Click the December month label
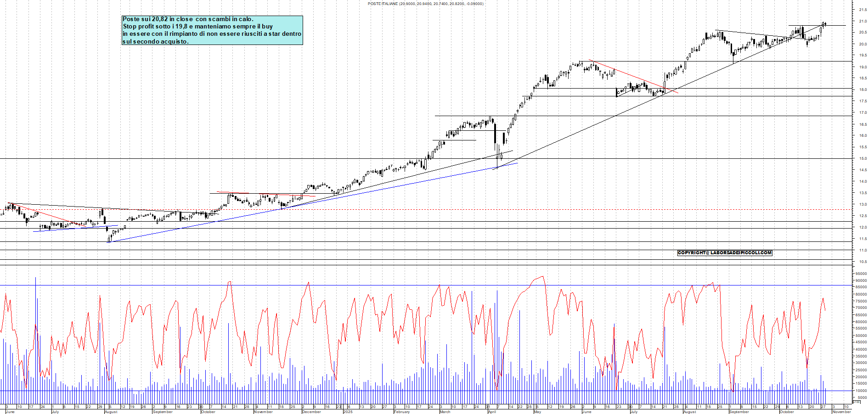The image size is (868, 414). click(x=311, y=412)
